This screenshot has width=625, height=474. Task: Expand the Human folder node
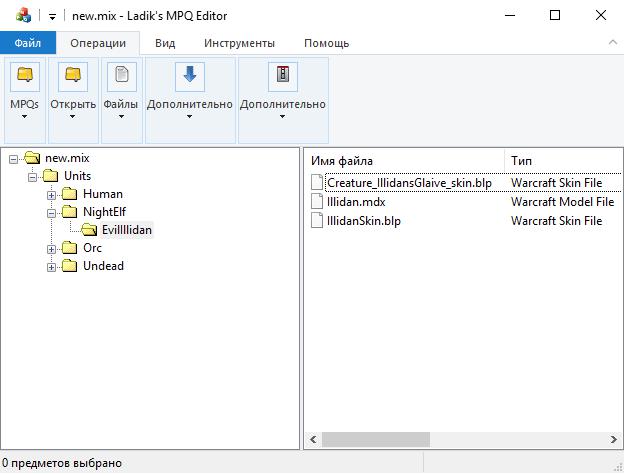pos(52,194)
